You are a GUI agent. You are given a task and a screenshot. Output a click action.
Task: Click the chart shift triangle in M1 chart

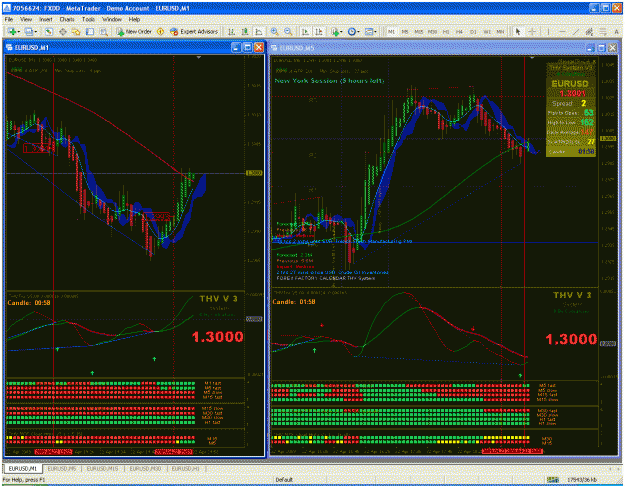199,58
